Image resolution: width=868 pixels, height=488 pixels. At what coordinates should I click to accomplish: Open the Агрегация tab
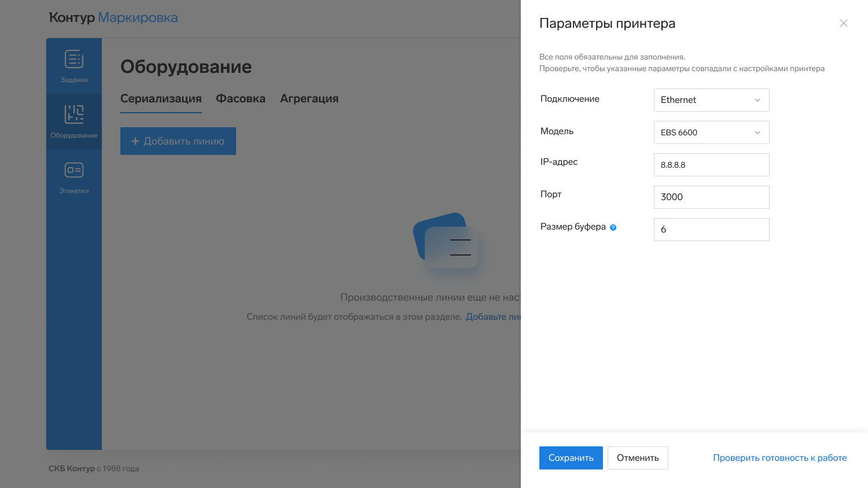[x=309, y=99]
